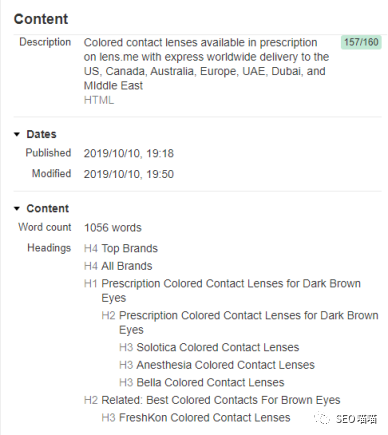The width and height of the screenshot is (388, 435).
Task: Select H2 Related: Best Colored Contacts heading
Action: [x=212, y=400]
